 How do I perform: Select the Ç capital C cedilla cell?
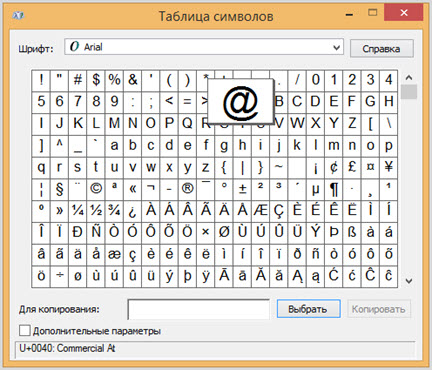(x=279, y=211)
